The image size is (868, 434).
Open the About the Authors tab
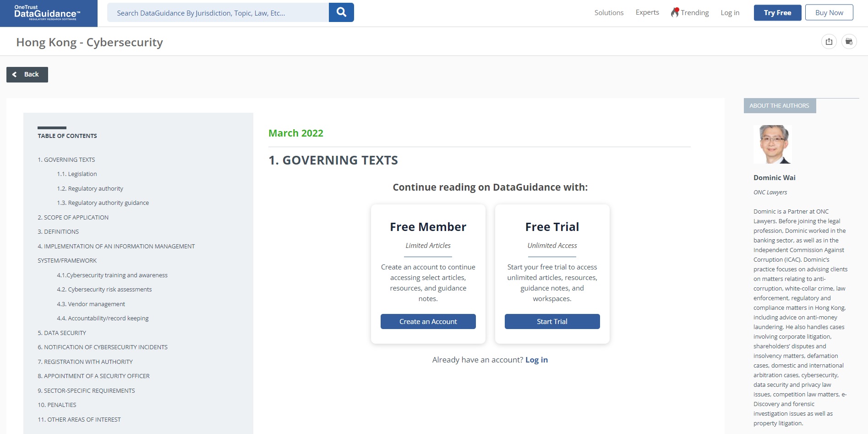pyautogui.click(x=780, y=105)
